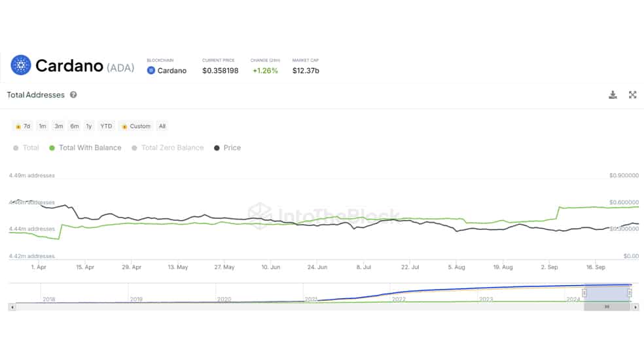Open the Total Addresses help question mark
This screenshot has height=363, width=644.
(x=73, y=95)
